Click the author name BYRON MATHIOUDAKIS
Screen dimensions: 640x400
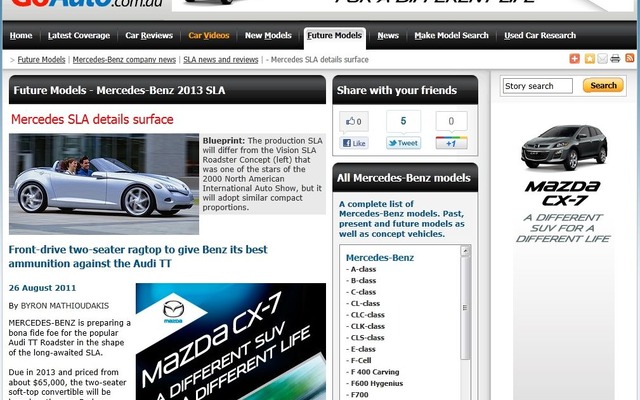(64, 306)
